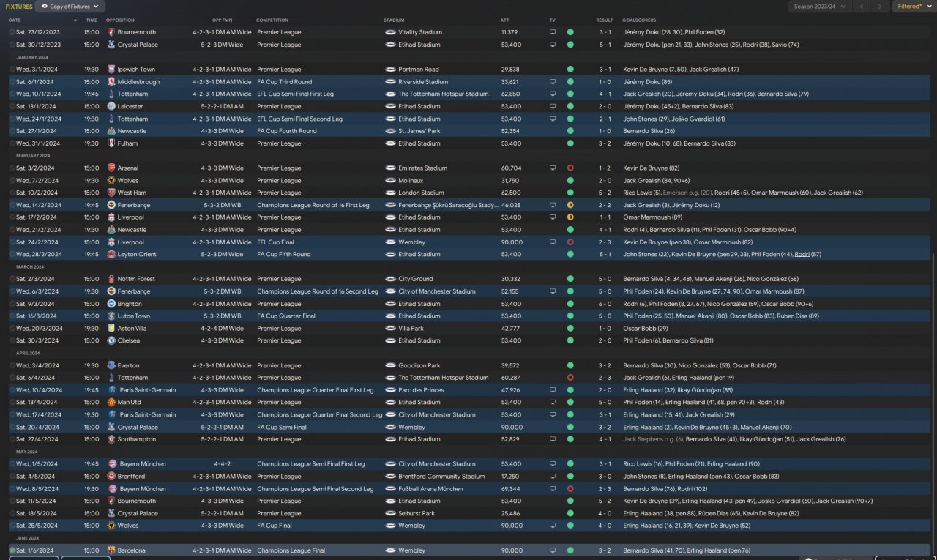Open the Season 2023/24 dropdown

(x=819, y=7)
